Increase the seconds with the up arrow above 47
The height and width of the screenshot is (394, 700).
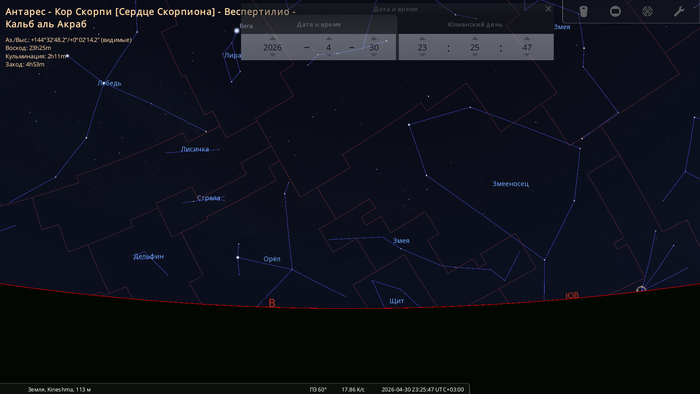coord(527,38)
